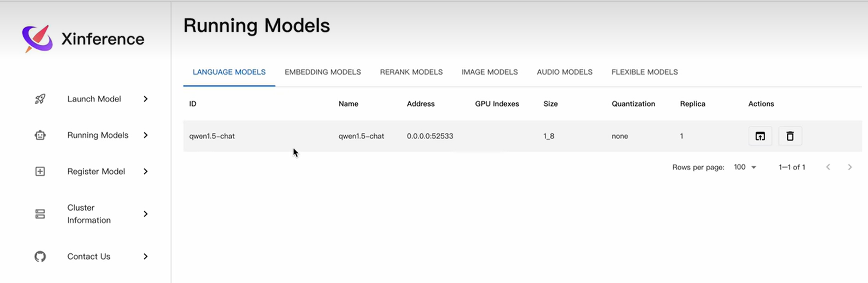Screen dimensions: 868x283
Task: Select the Audio Models tab
Action: pyautogui.click(x=564, y=72)
